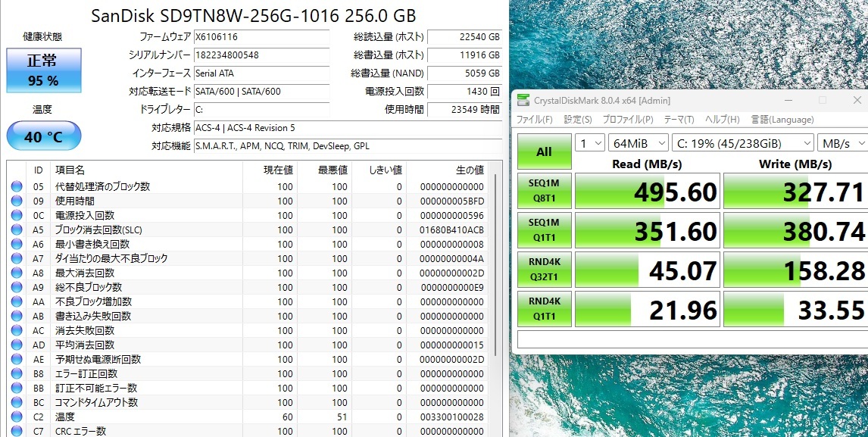Click the 生の値 column header

click(x=447, y=170)
